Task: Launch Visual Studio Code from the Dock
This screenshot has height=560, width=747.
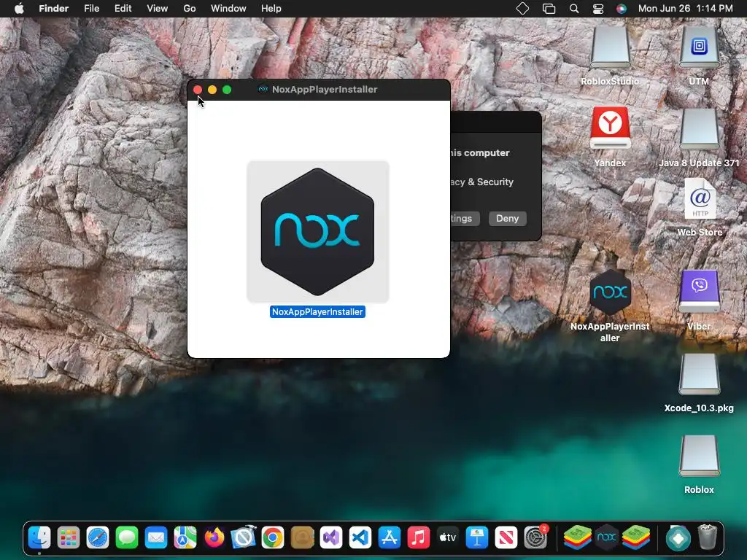Action: (x=360, y=538)
